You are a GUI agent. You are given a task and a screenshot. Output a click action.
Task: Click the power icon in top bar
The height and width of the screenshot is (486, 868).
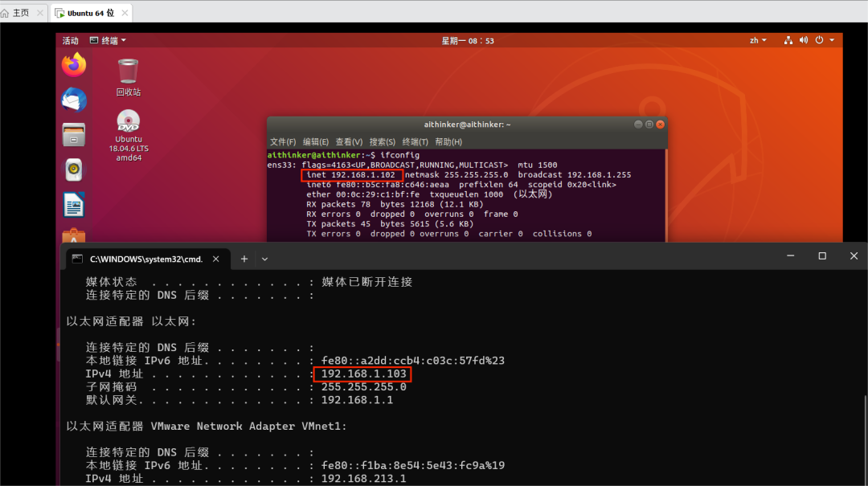tap(819, 40)
